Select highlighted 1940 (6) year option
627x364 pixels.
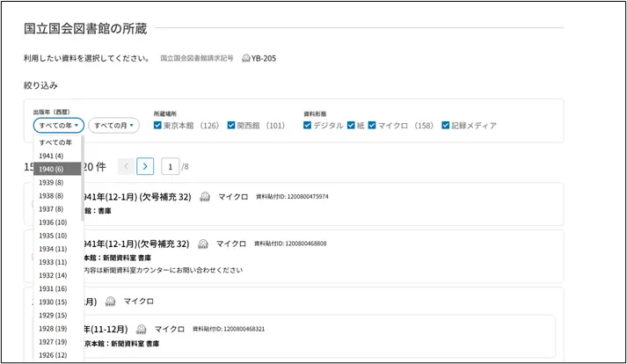[57, 169]
